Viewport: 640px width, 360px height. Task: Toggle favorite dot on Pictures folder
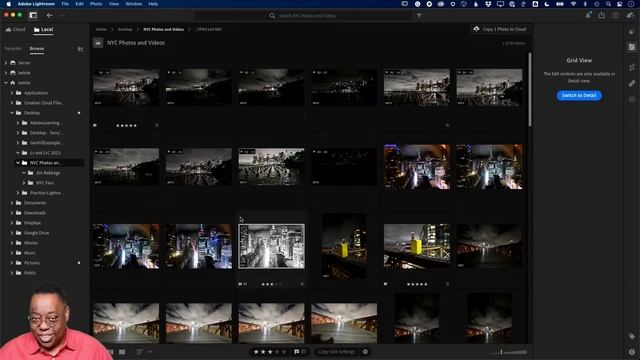pos(79,263)
